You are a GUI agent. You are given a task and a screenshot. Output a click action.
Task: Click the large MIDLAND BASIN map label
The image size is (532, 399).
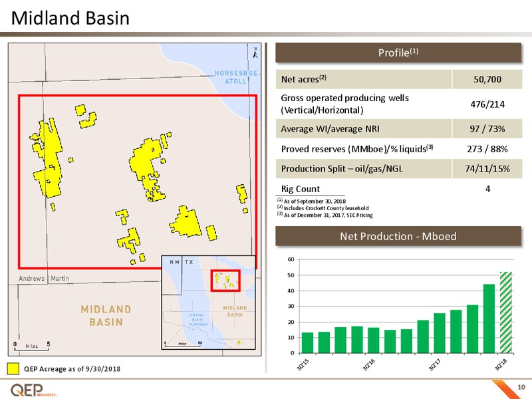106,315
